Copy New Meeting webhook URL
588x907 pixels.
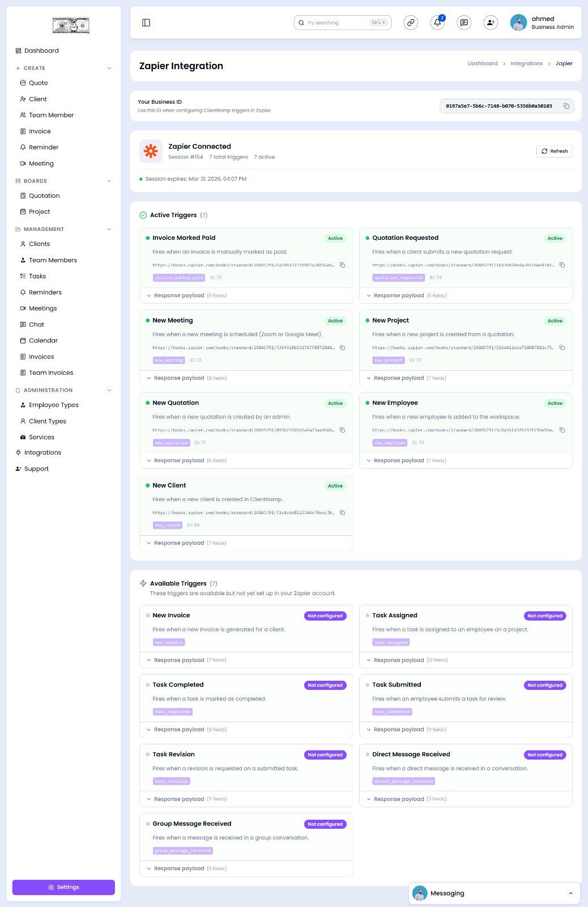tap(342, 347)
